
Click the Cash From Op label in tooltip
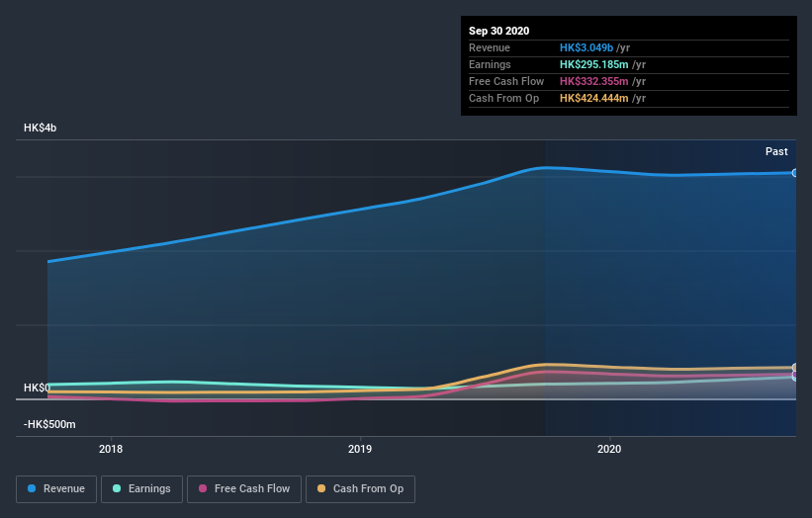tap(503, 98)
